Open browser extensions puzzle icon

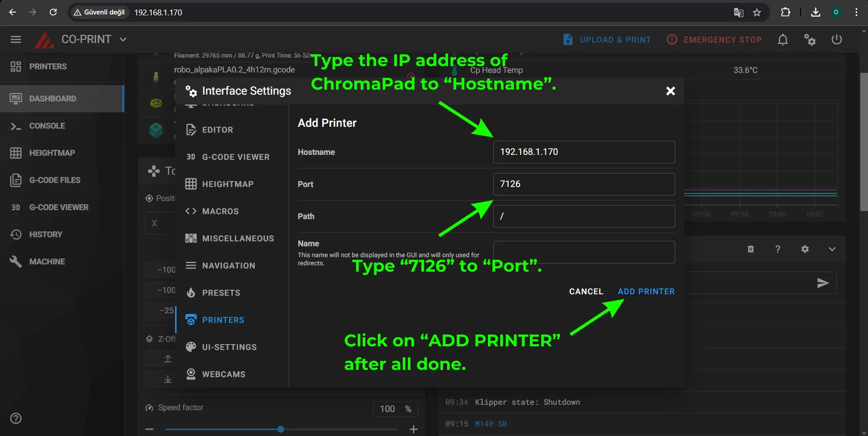tap(786, 12)
